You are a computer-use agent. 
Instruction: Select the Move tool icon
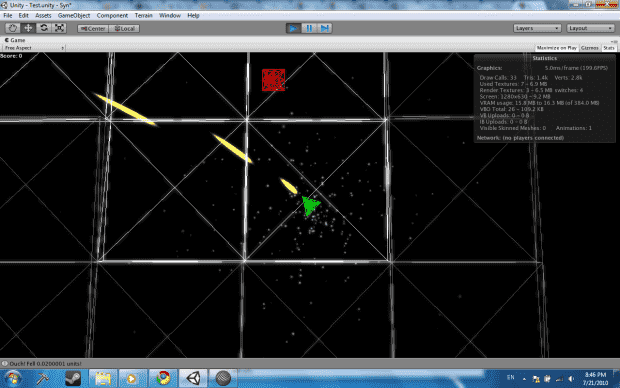coord(28,28)
